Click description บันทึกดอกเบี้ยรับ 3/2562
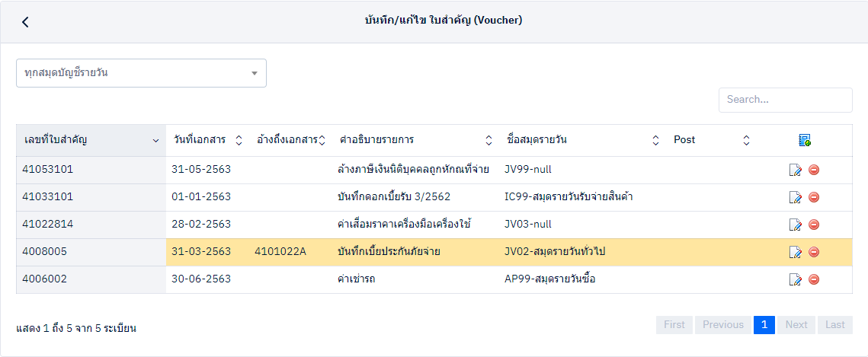This screenshot has width=868, height=357. (393, 197)
